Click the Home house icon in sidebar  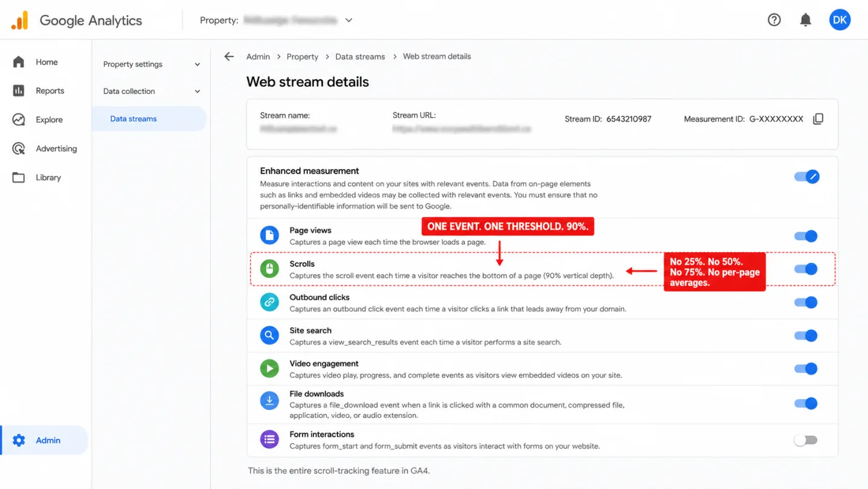pyautogui.click(x=19, y=62)
